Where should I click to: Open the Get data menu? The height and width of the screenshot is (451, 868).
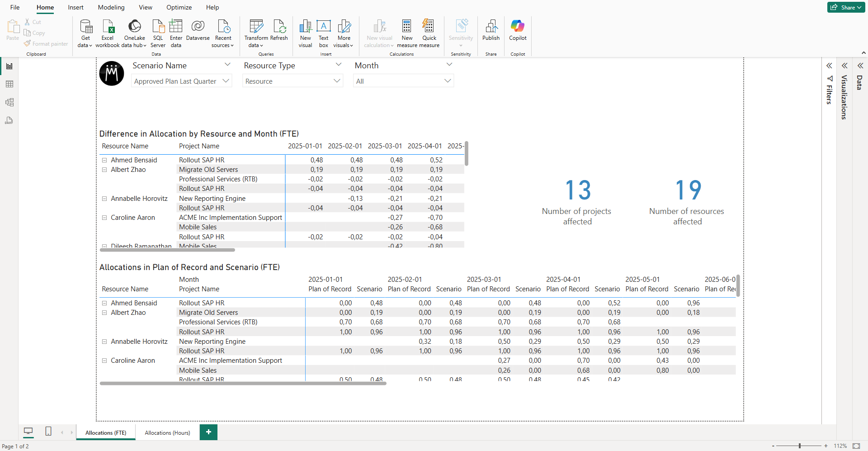85,33
